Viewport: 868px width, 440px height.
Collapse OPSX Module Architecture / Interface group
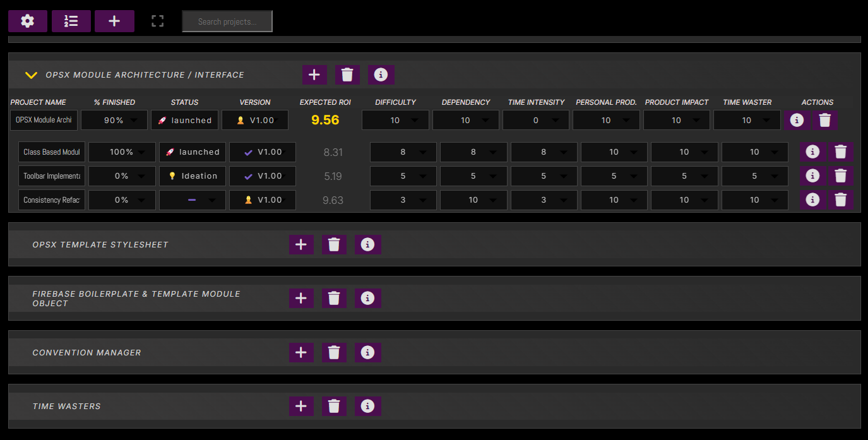[x=31, y=75]
